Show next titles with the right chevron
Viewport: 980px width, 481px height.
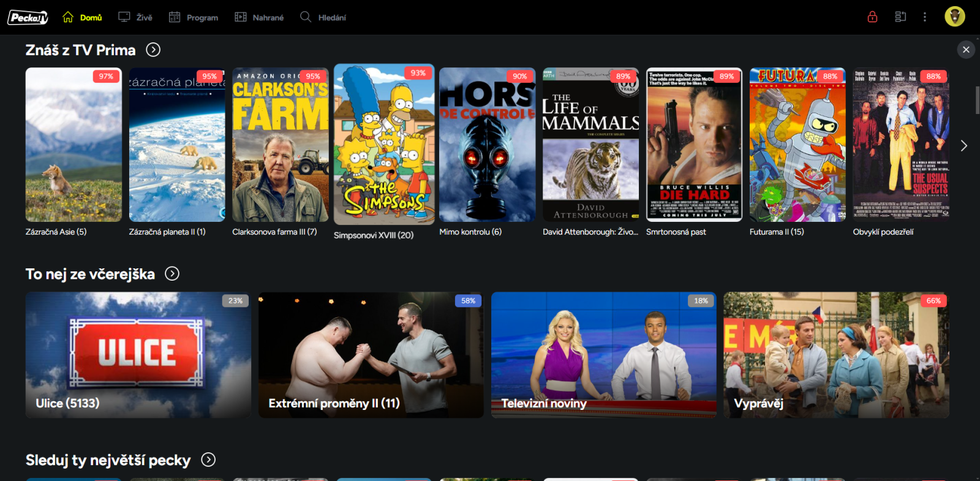tap(964, 145)
